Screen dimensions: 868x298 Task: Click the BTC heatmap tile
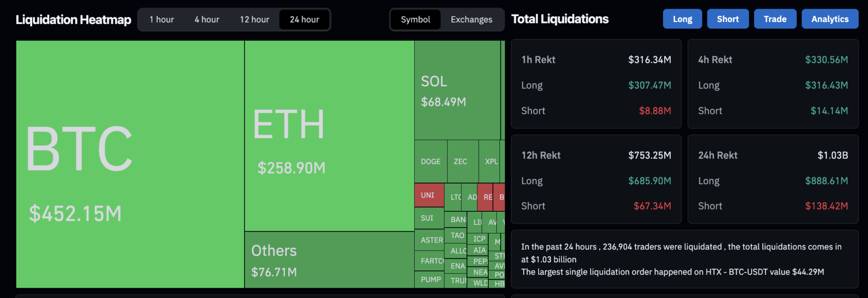pos(130,164)
